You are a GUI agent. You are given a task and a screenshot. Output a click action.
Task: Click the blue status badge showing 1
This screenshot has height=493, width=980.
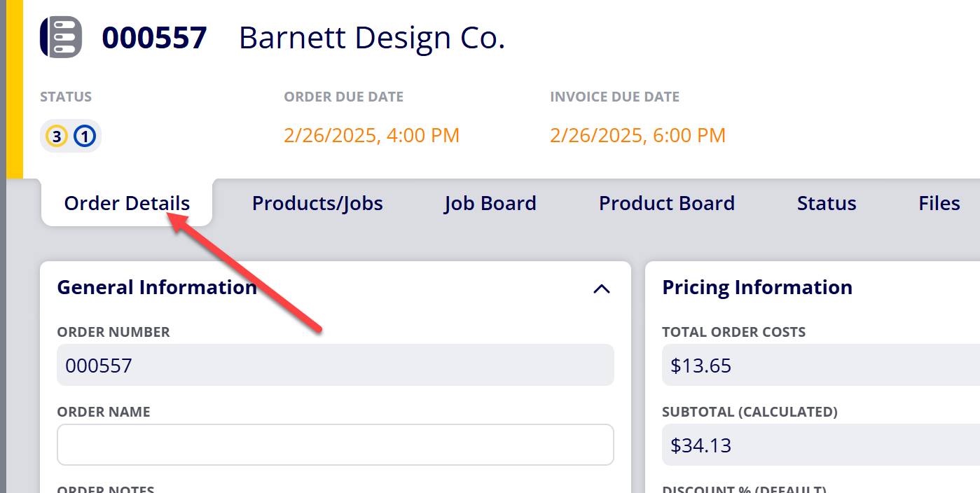pyautogui.click(x=85, y=136)
